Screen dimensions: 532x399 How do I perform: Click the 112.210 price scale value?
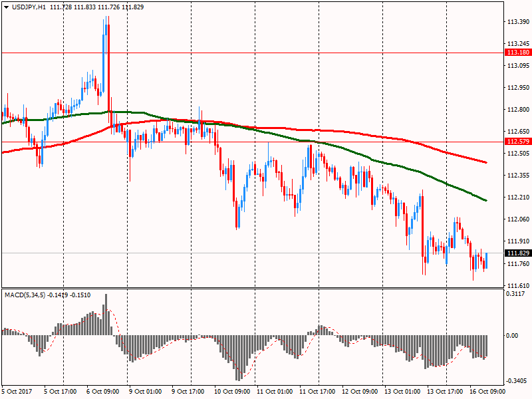click(x=518, y=198)
